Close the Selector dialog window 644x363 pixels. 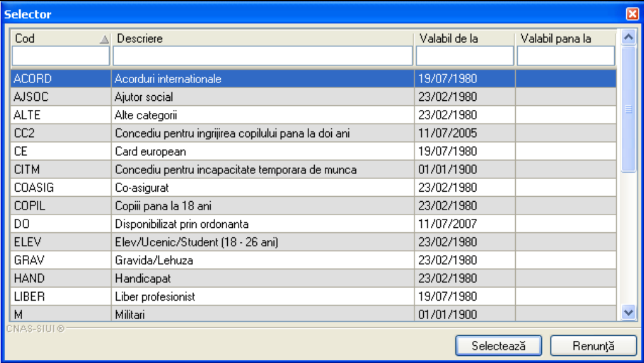tap(633, 14)
